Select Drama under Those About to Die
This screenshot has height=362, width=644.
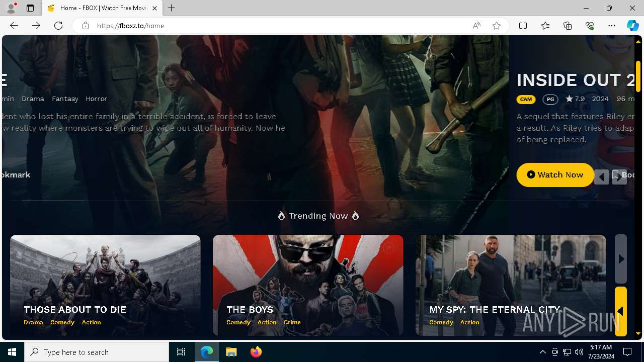(x=33, y=322)
